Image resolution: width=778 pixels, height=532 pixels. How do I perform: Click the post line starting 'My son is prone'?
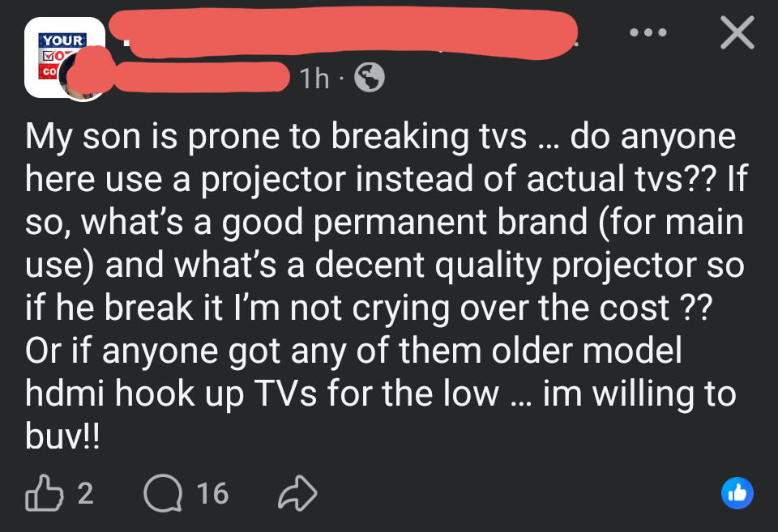(x=381, y=136)
